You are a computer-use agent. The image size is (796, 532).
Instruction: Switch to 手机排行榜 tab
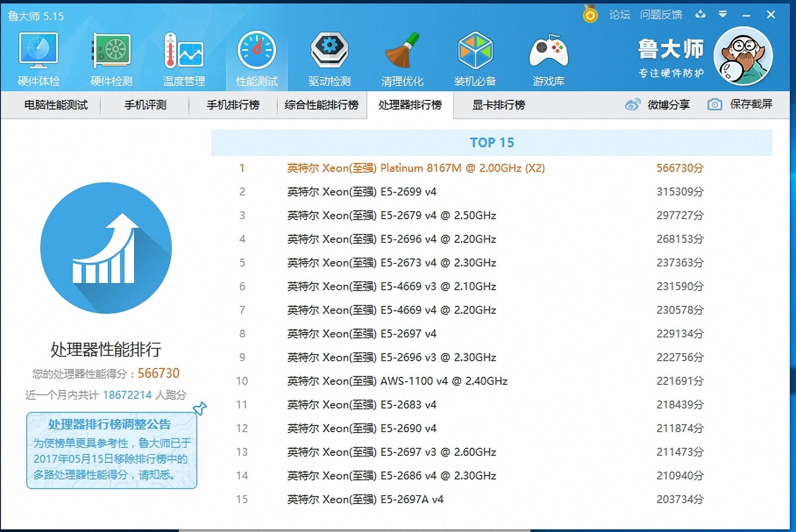coord(233,105)
